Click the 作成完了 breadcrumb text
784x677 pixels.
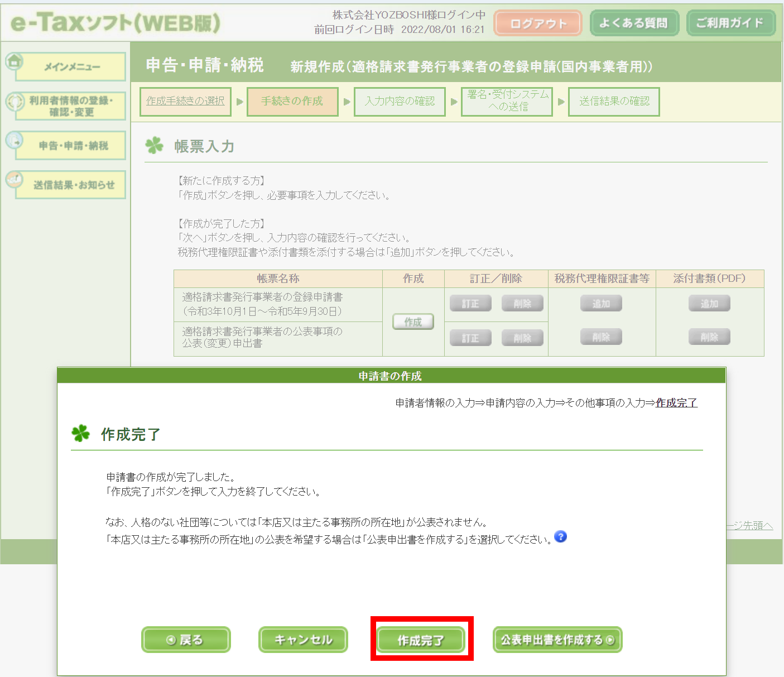click(676, 403)
